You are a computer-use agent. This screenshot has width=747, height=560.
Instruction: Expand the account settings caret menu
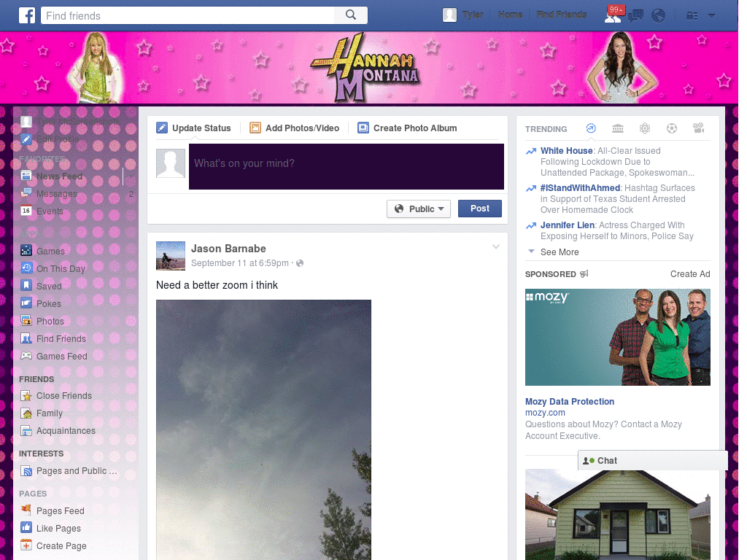pos(711,16)
